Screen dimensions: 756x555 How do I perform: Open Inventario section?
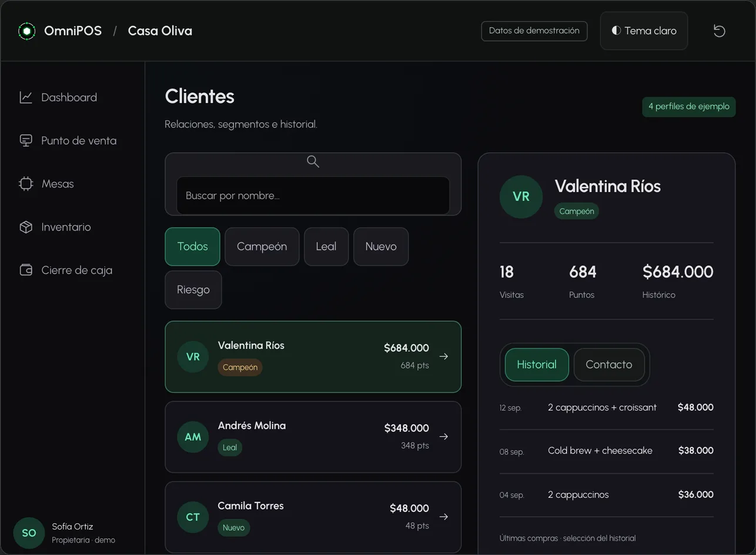pos(72,227)
